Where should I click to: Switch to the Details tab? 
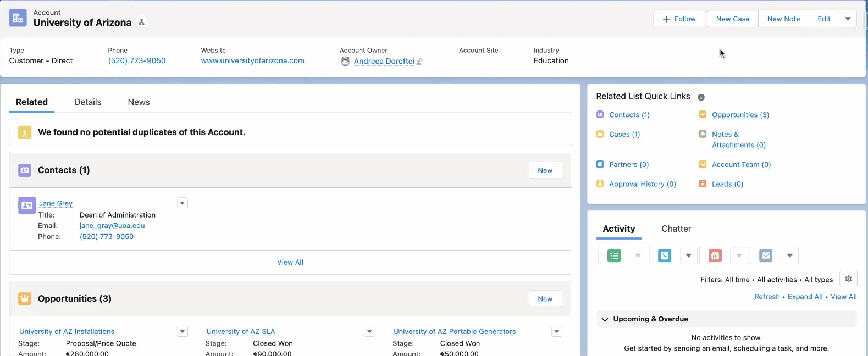tap(88, 102)
